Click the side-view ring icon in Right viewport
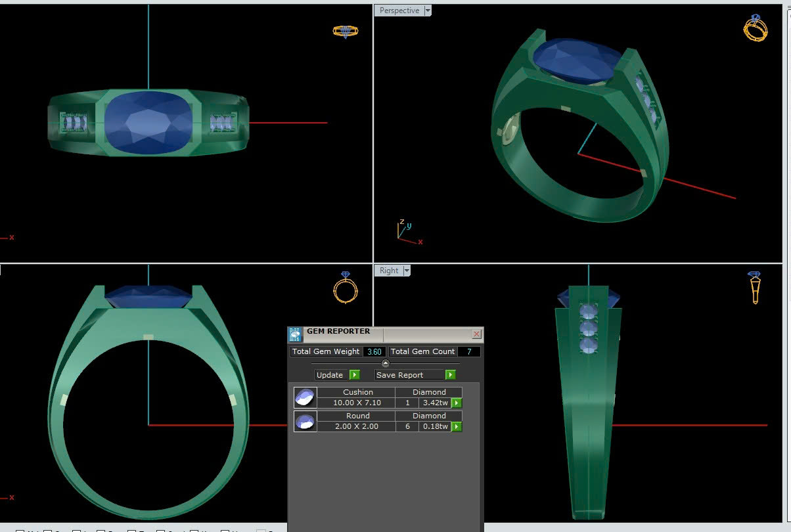This screenshot has width=791, height=532. pos(755,287)
